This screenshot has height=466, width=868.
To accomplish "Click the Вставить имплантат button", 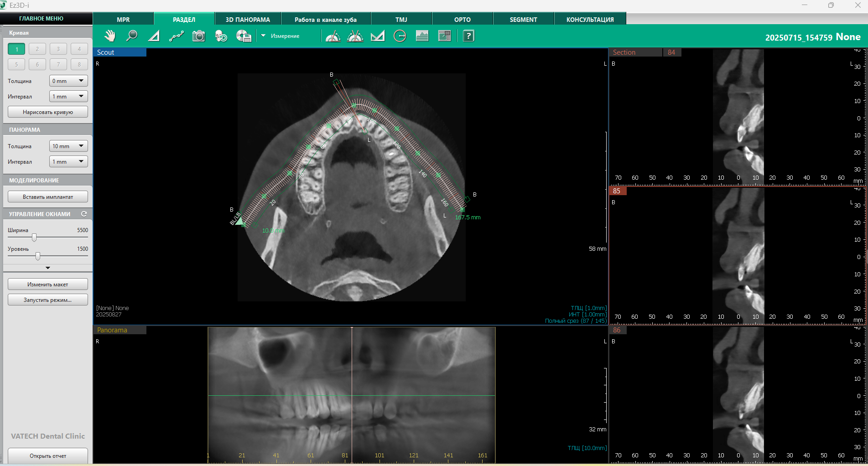I will coord(48,197).
